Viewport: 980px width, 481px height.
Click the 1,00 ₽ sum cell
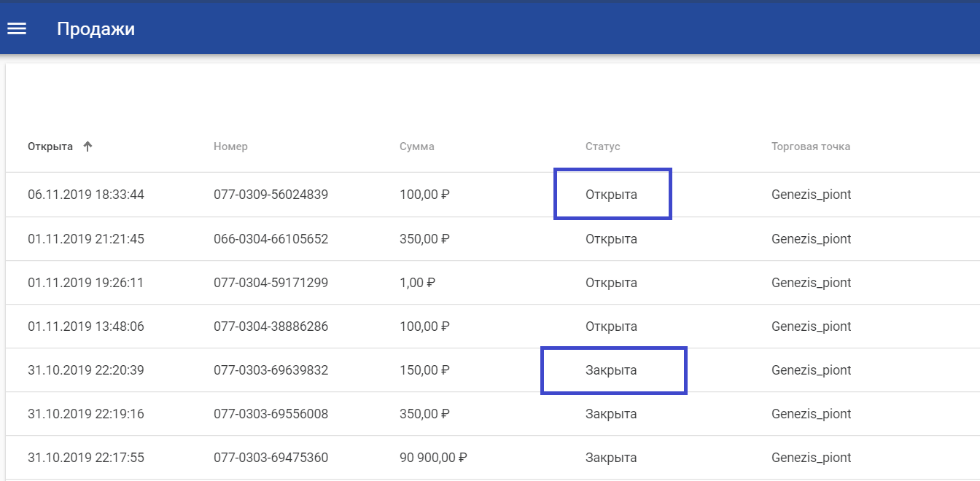(418, 283)
